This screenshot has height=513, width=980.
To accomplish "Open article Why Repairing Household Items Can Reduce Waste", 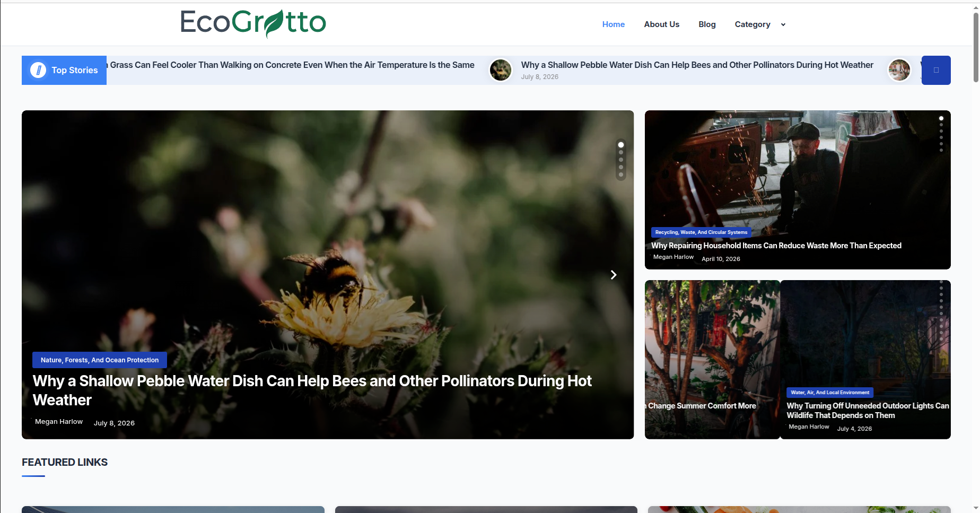I will pos(776,246).
